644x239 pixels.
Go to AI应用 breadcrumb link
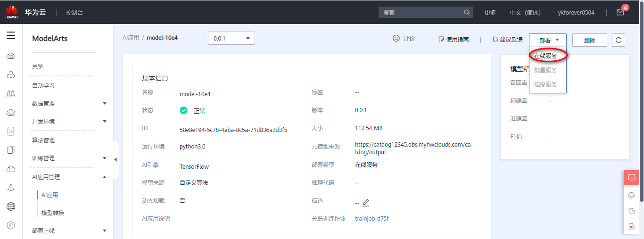click(x=131, y=37)
